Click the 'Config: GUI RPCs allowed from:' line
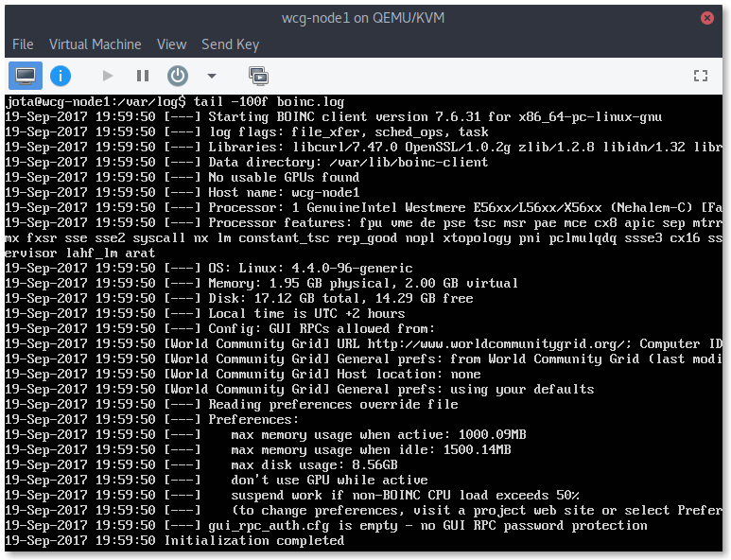 click(x=220, y=329)
